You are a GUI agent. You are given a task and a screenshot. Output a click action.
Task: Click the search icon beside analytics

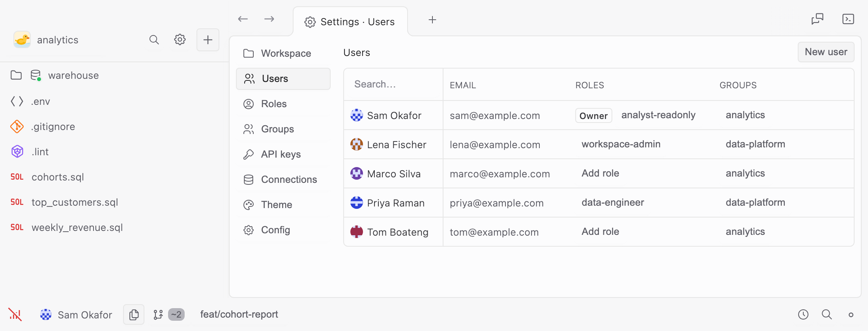pyautogui.click(x=154, y=40)
